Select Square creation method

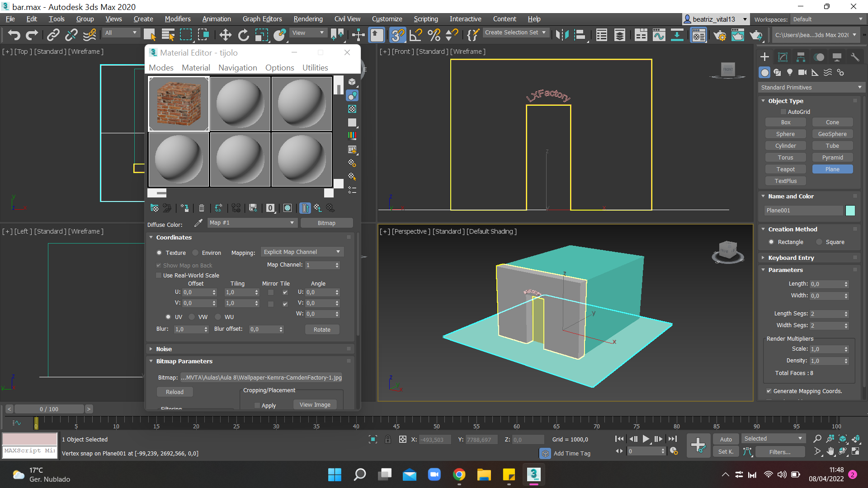tap(819, 242)
